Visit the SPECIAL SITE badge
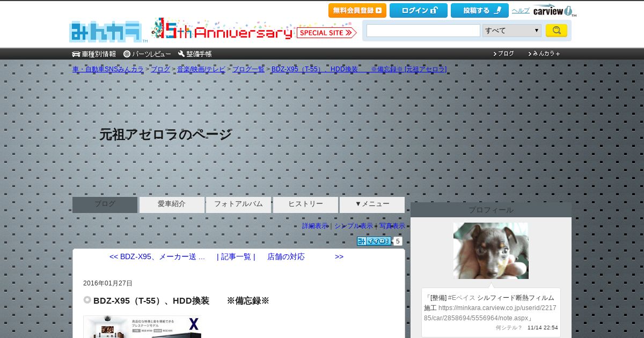Image resolution: width=644 pixels, height=338 pixels. (327, 33)
